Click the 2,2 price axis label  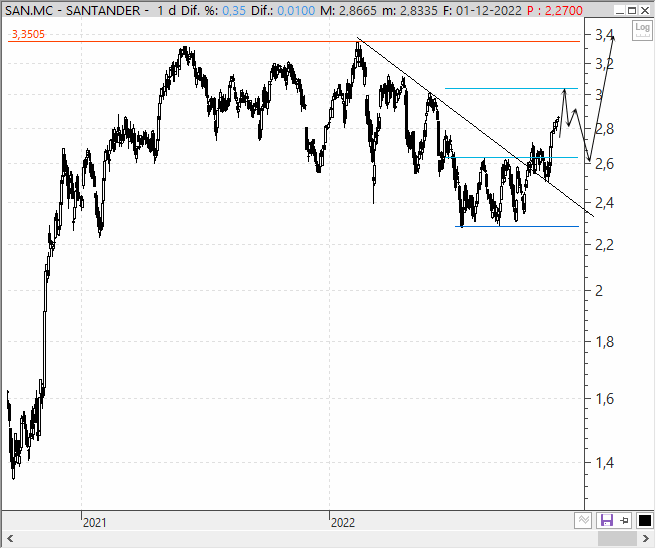[604, 244]
